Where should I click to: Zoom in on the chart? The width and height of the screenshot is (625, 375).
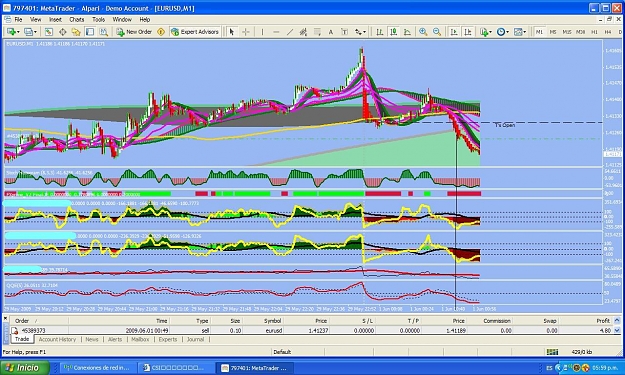tap(423, 32)
